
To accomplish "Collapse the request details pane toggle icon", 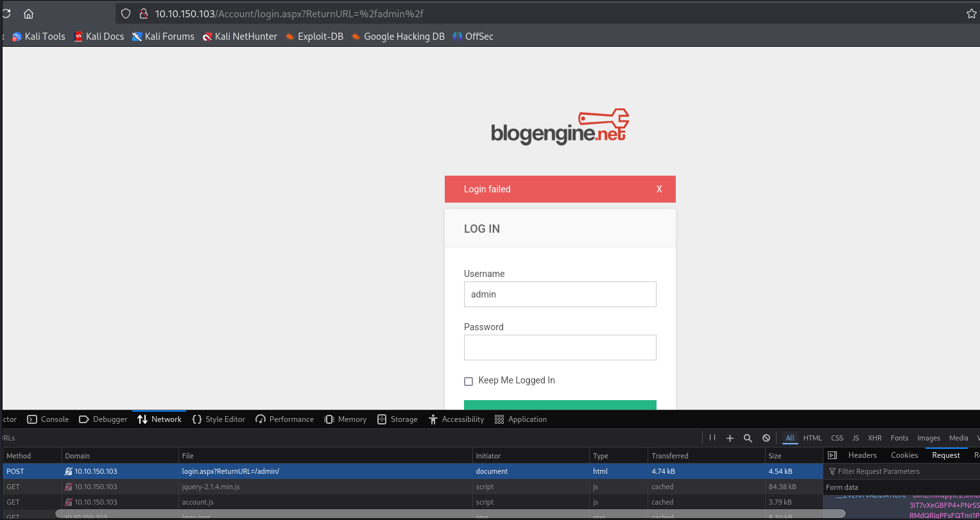I will [x=832, y=455].
